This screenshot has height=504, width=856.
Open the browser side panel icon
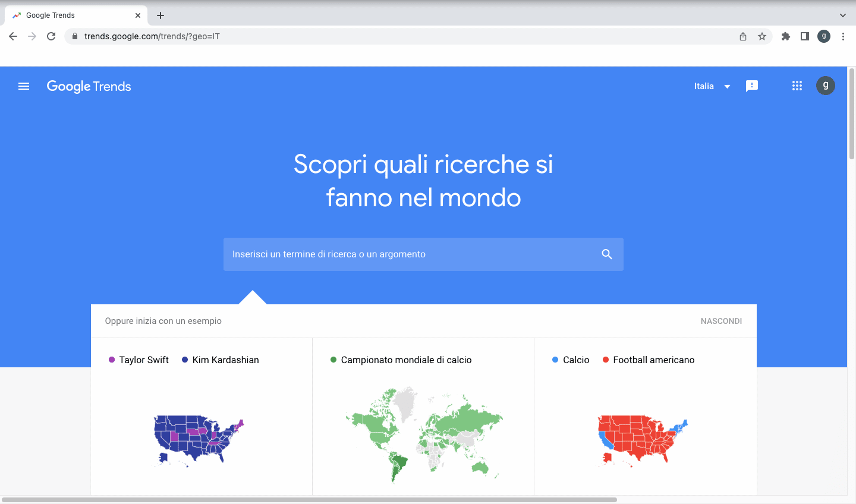(804, 36)
